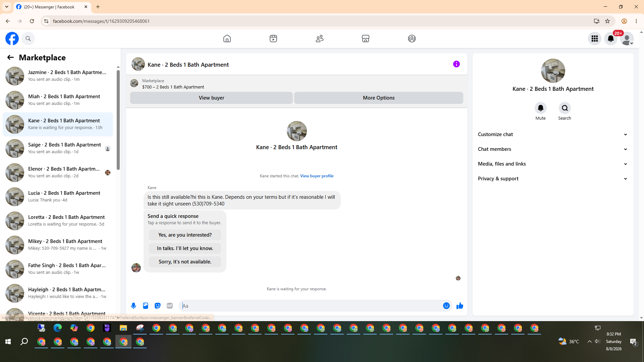644x362 pixels.
Task: Bookmark this page star icon
Action: 607,21
